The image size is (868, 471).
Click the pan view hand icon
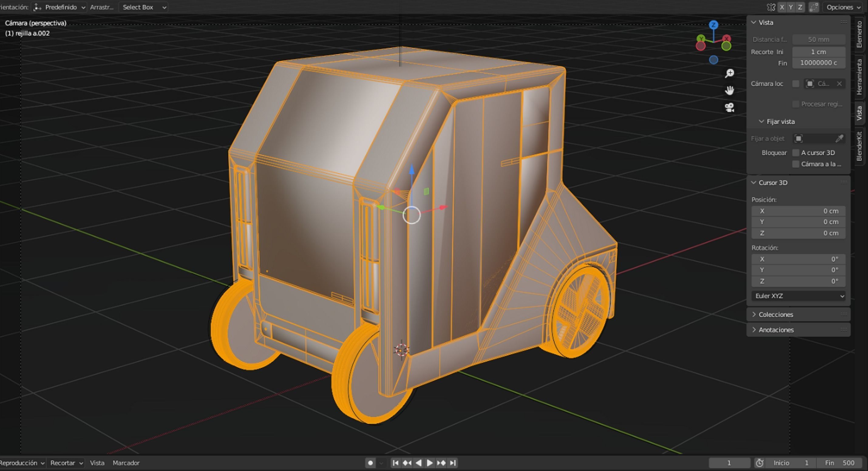[x=730, y=90]
